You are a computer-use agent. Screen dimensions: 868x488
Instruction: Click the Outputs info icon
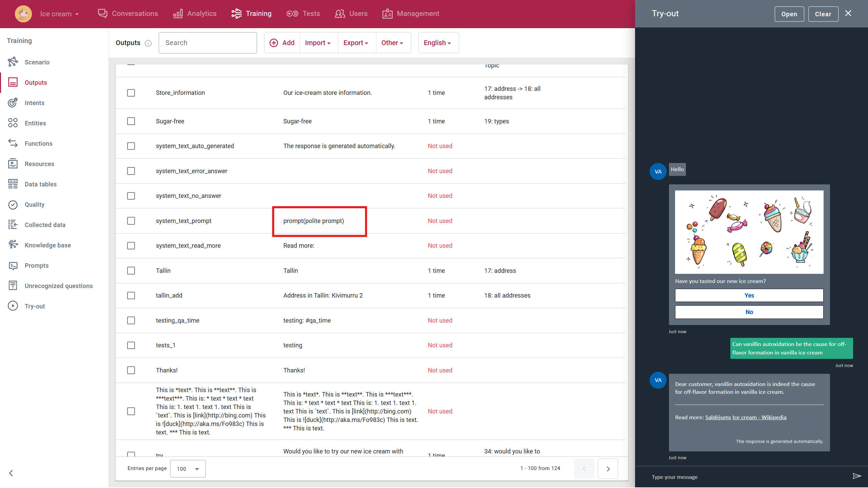148,43
